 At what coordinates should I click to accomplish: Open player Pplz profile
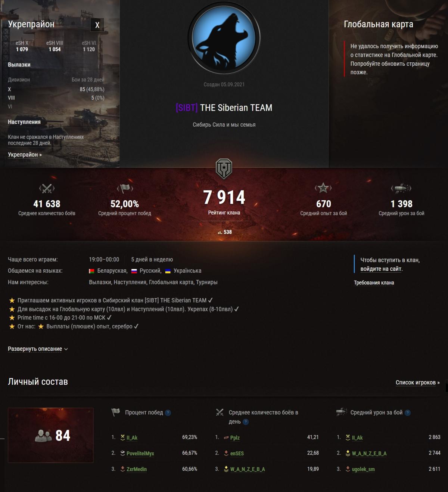click(x=235, y=437)
